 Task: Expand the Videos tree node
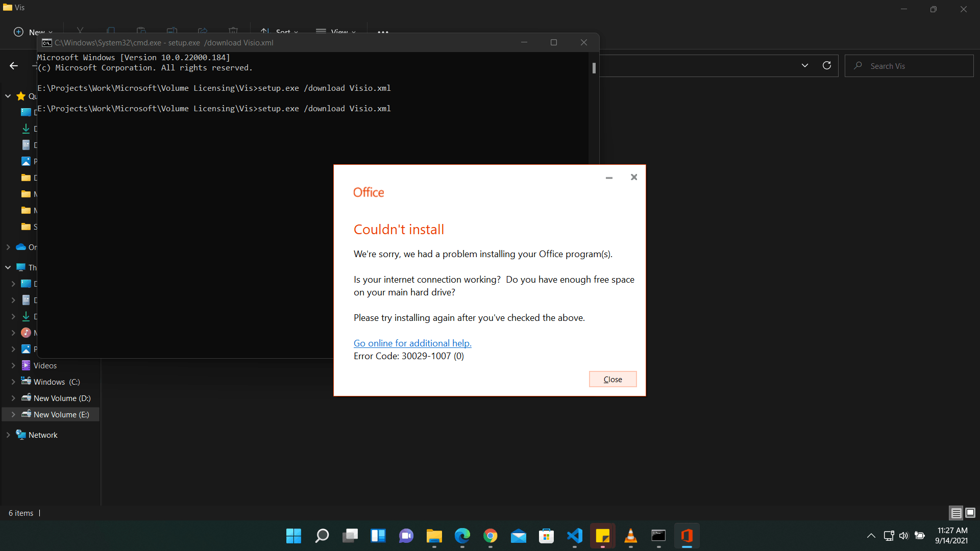(13, 366)
